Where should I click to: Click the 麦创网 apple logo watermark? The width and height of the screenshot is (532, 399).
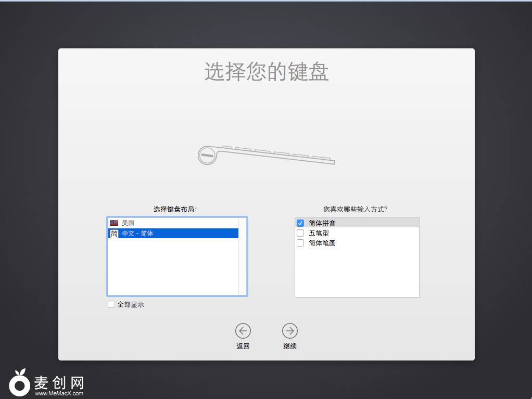20,383
